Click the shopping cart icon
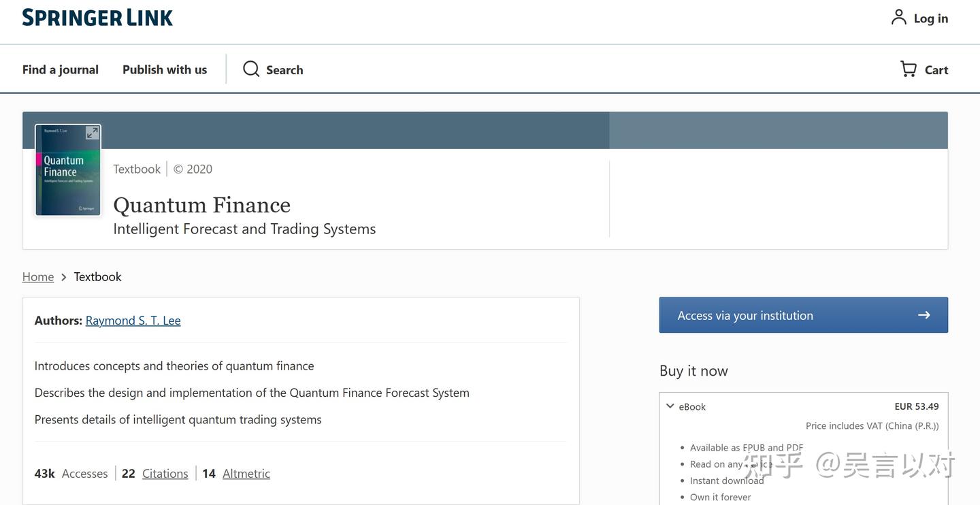 909,69
